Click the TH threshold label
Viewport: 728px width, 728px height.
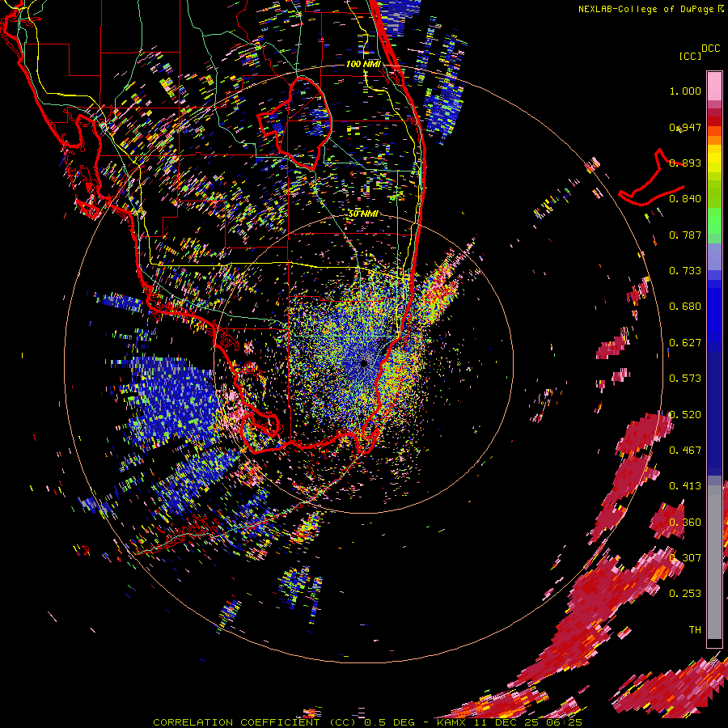pyautogui.click(x=695, y=630)
